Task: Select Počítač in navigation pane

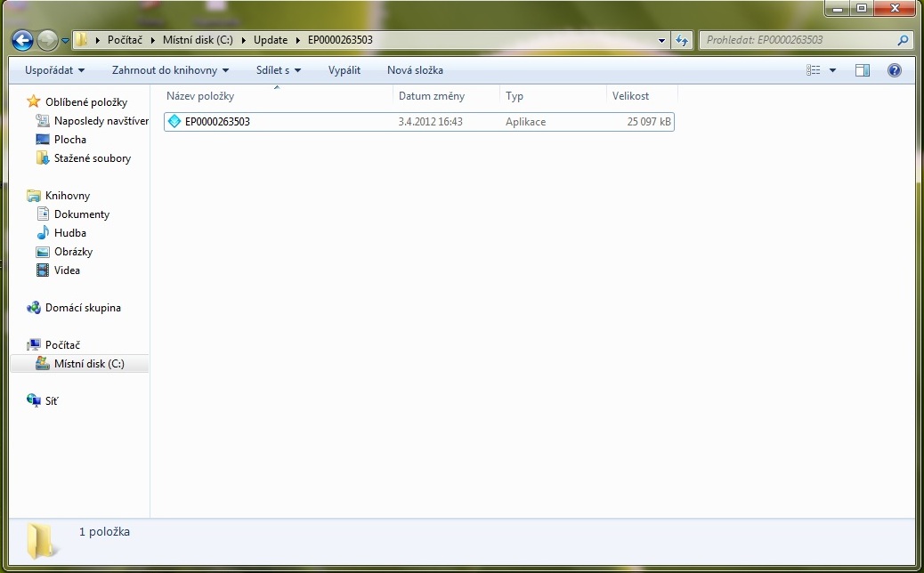Action: pyautogui.click(x=62, y=345)
